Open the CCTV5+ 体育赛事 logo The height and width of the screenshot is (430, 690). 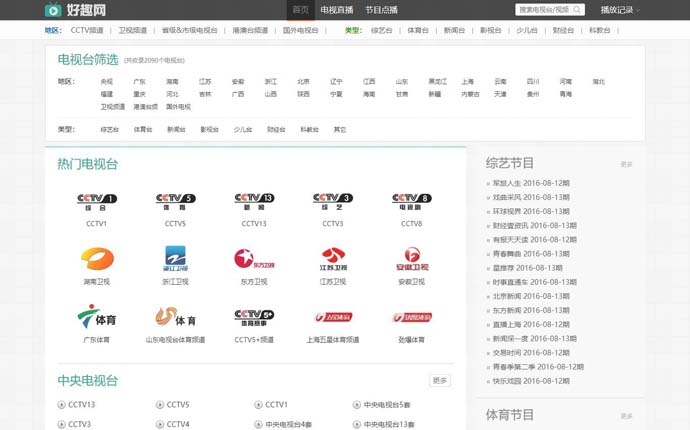coord(254,317)
